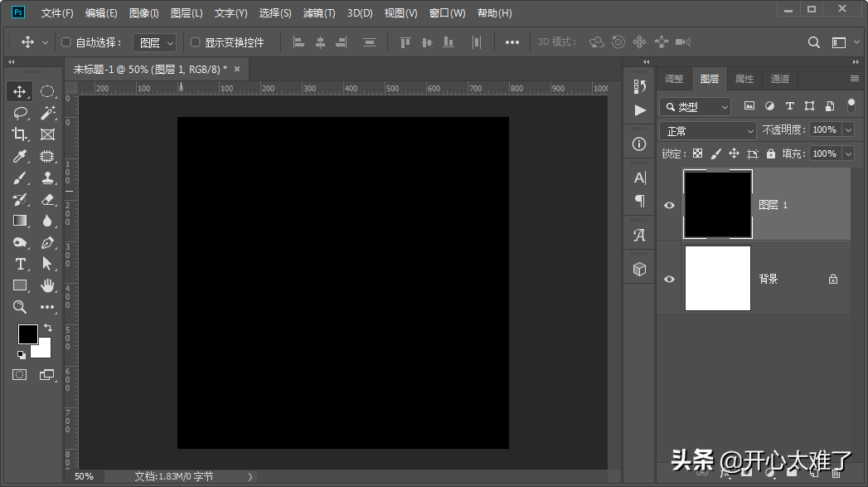The image size is (868, 487).
Task: Open the Actions play panel icon
Action: pyautogui.click(x=640, y=110)
